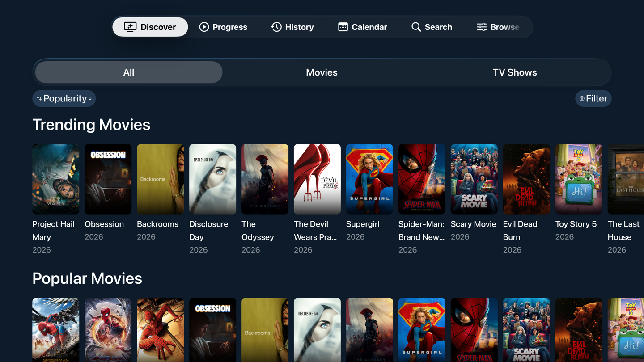Open Spider-Man Brand New Day trending poster
Screen dimensions: 644x362
422,179
